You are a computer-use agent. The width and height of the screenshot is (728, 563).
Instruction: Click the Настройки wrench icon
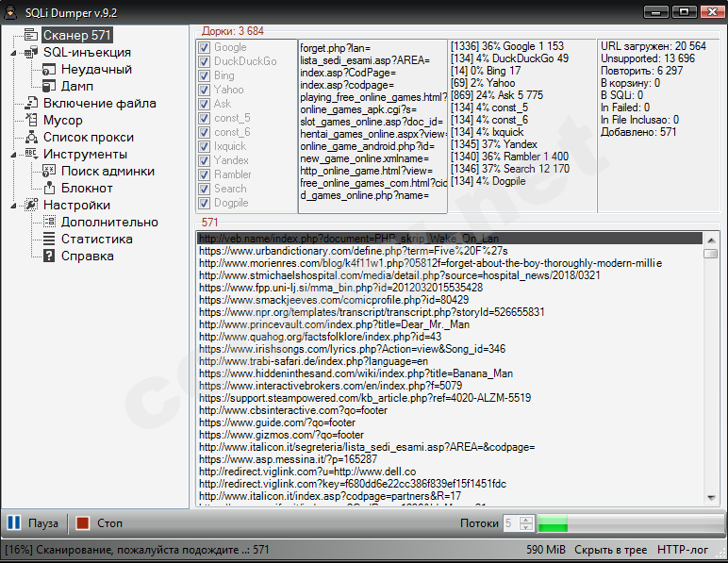[x=31, y=205]
